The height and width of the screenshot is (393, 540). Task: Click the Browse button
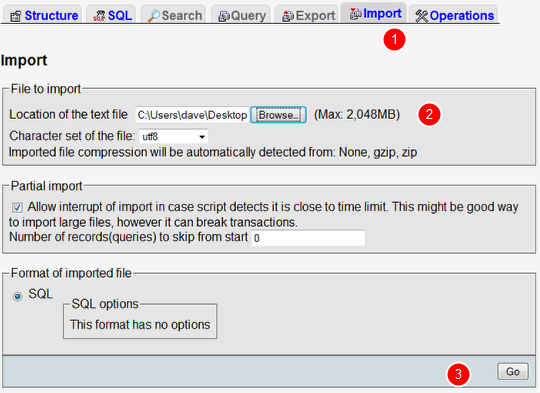pyautogui.click(x=278, y=115)
